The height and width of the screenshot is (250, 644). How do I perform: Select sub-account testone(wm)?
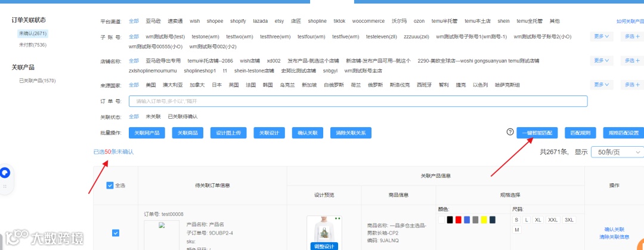click(x=205, y=36)
